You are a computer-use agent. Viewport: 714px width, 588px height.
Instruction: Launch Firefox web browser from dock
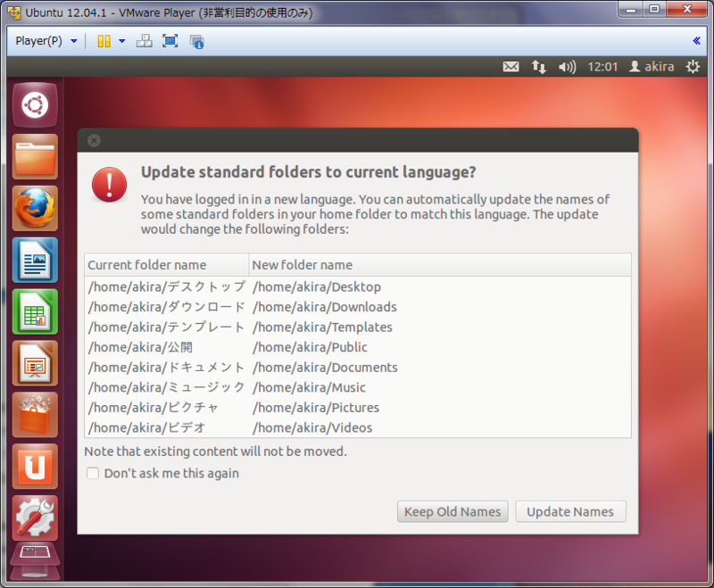coord(35,209)
